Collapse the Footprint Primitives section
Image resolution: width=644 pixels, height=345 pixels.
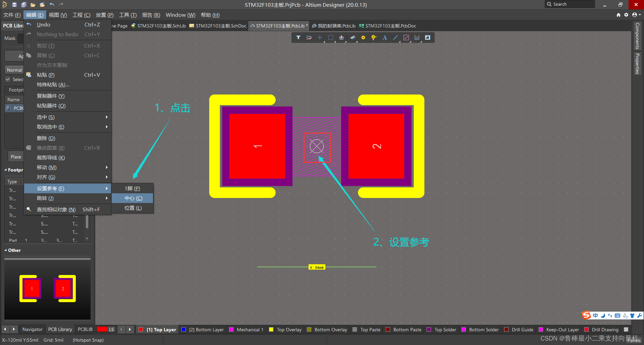click(x=6, y=170)
